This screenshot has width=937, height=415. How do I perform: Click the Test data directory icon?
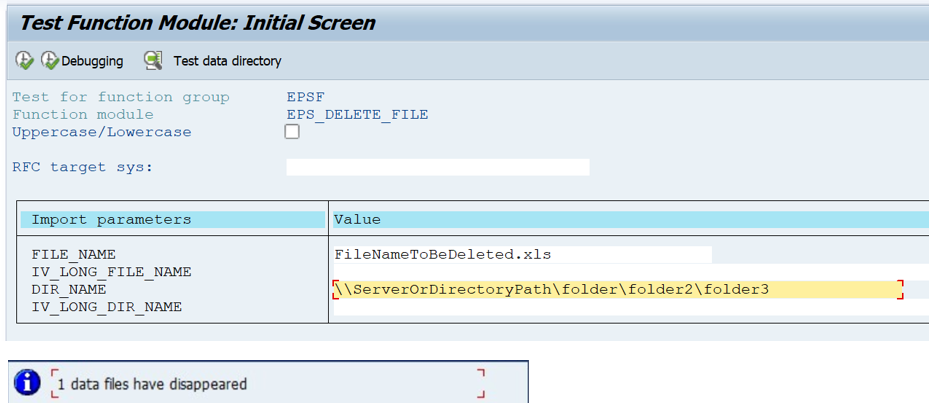153,61
